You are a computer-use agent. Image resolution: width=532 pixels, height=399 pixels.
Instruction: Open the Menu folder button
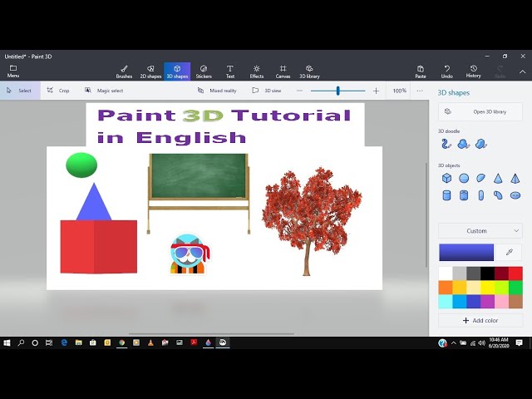tap(13, 71)
